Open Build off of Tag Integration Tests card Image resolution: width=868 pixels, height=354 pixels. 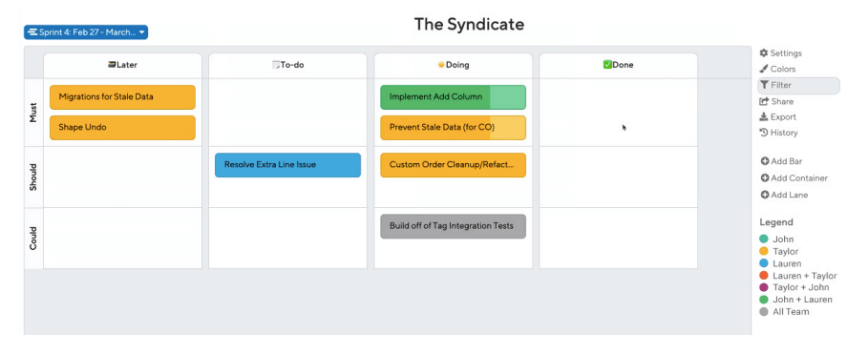point(453,226)
